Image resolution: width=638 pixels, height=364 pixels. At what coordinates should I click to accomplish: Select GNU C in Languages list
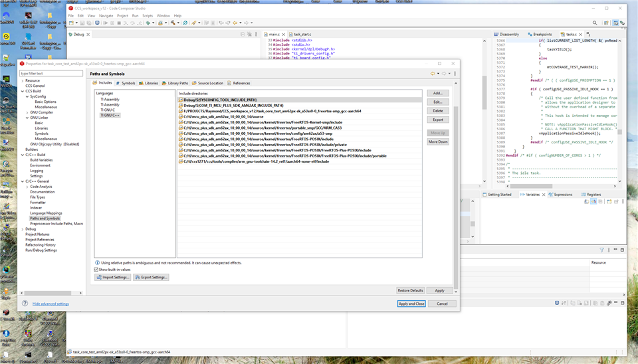108,110
